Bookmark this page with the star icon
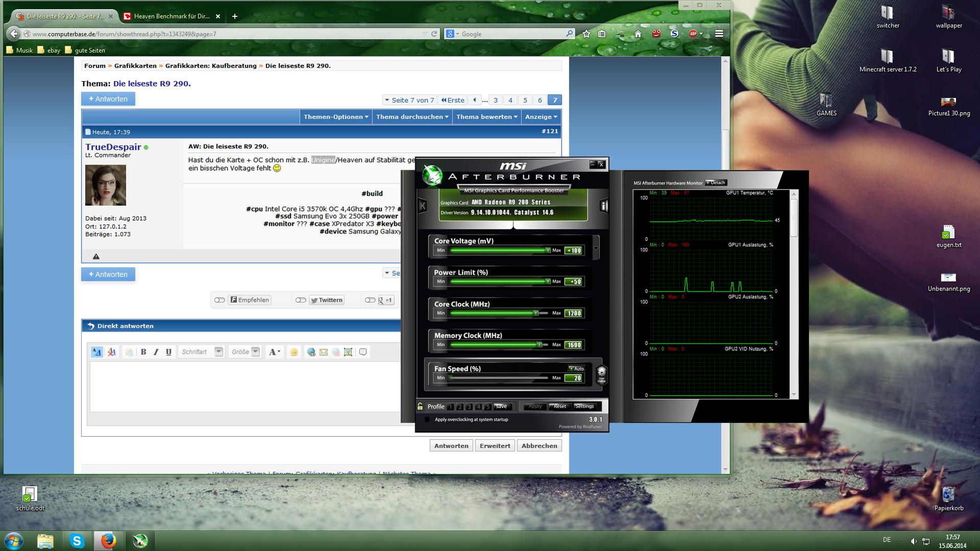Image resolution: width=980 pixels, height=551 pixels. [x=586, y=34]
